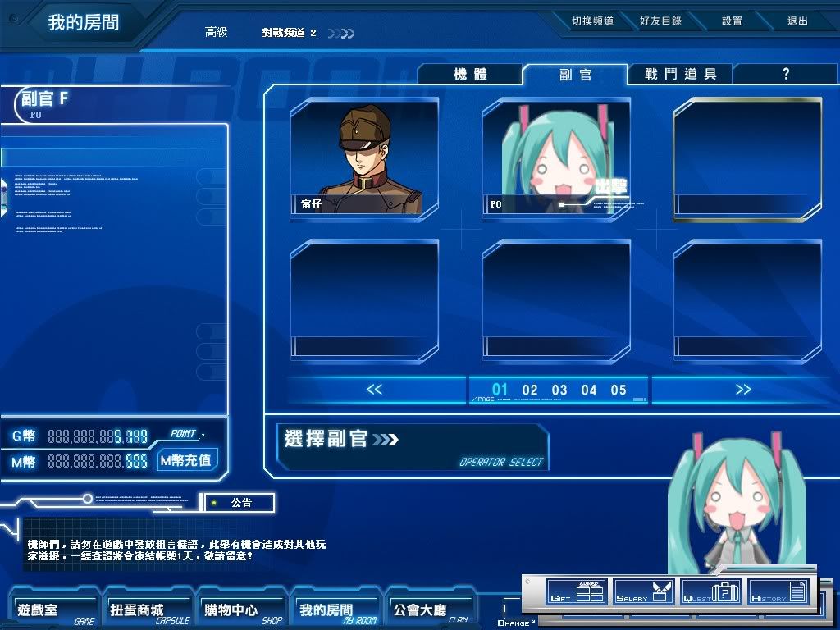Open 設置 settings
Viewport: 840px width, 630px height.
coord(732,21)
